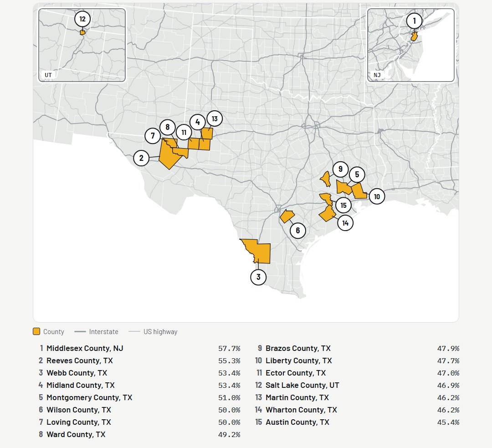
Task: Click map marker number 1 in NJ inset
Action: [414, 21]
